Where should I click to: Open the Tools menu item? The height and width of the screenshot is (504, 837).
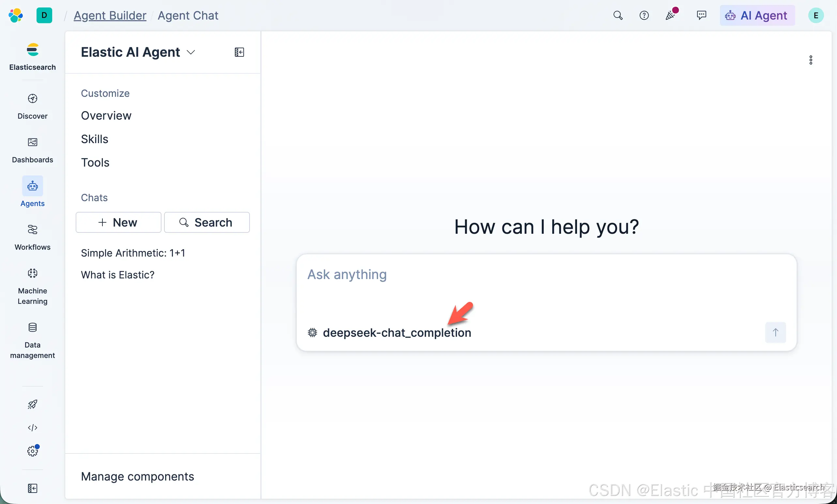[95, 162]
